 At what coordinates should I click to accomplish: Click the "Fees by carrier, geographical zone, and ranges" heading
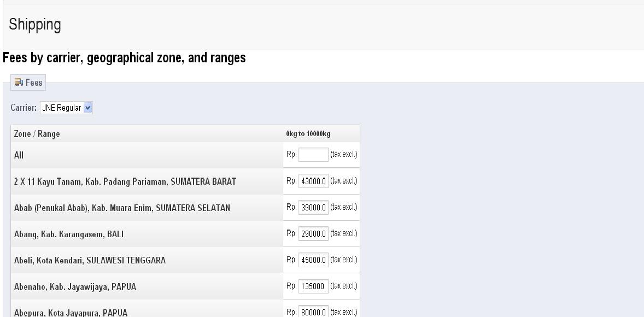click(x=124, y=57)
